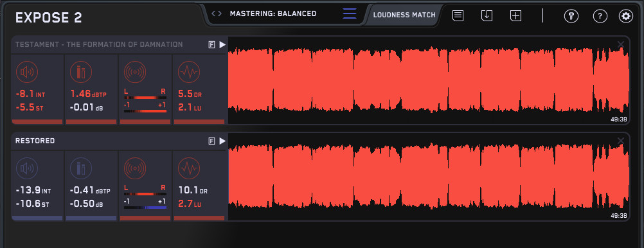The image size is (644, 248).
Task: Remove the Testament track with its X button
Action: pyautogui.click(x=621, y=44)
